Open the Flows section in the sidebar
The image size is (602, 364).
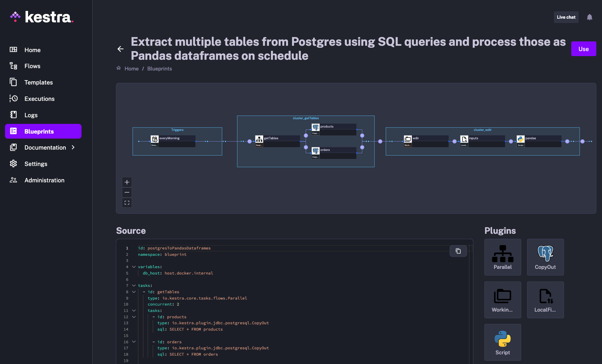point(32,66)
